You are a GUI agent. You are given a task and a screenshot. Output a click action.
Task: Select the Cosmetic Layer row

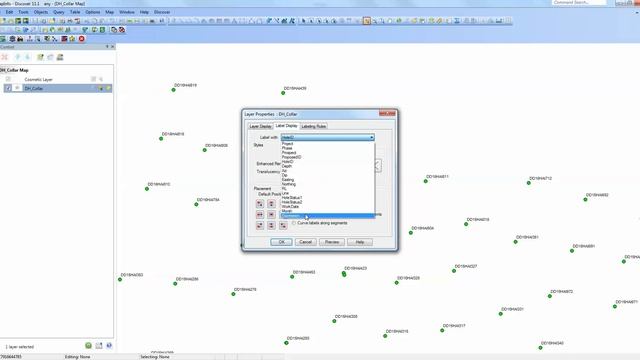pos(57,79)
